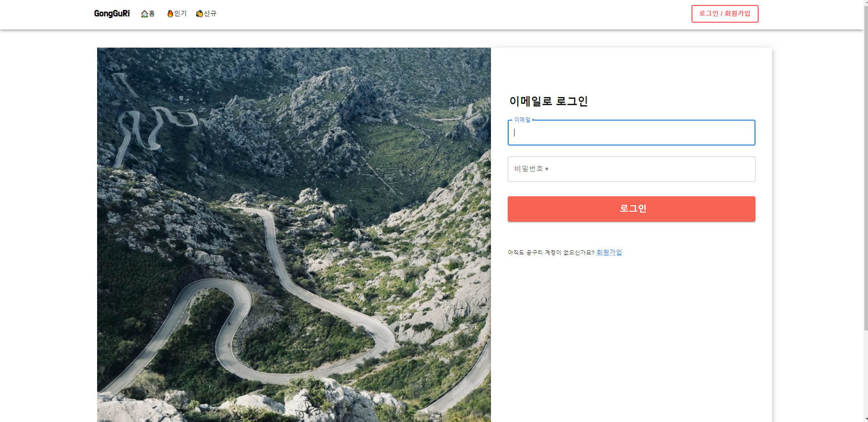Click the small 이메일 floating label

coord(522,120)
